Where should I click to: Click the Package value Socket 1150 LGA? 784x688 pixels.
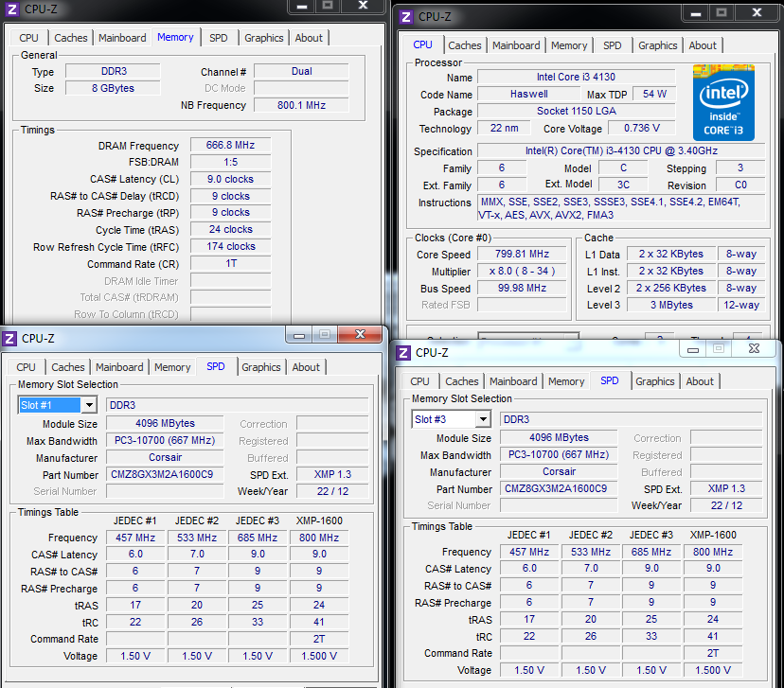(x=576, y=111)
